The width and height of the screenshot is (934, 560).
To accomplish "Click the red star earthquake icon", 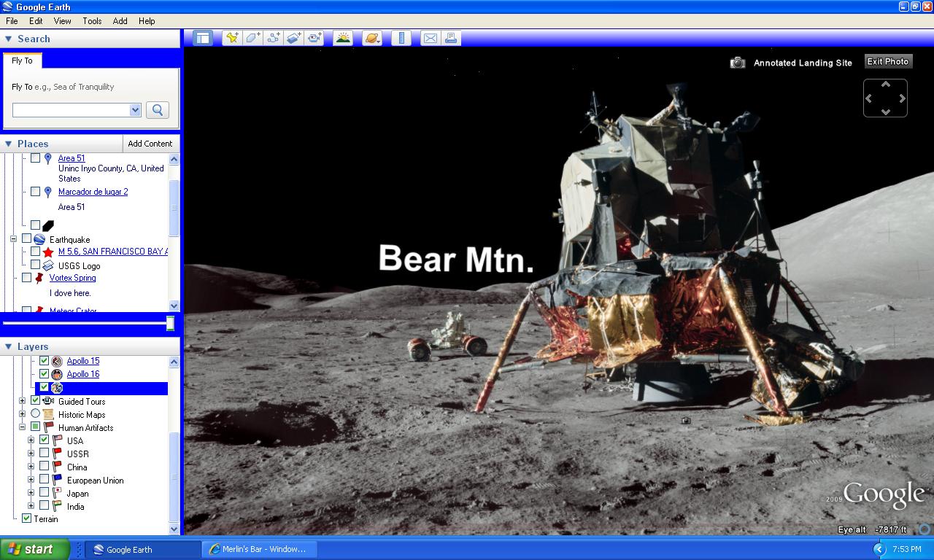I will click(x=48, y=252).
